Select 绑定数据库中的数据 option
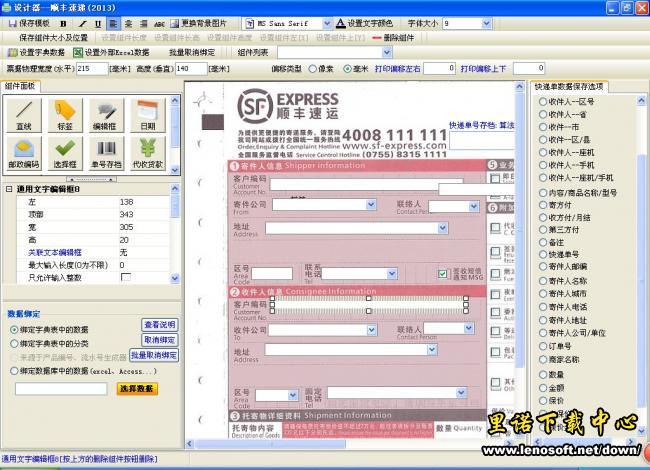650x470 pixels. pyautogui.click(x=14, y=371)
